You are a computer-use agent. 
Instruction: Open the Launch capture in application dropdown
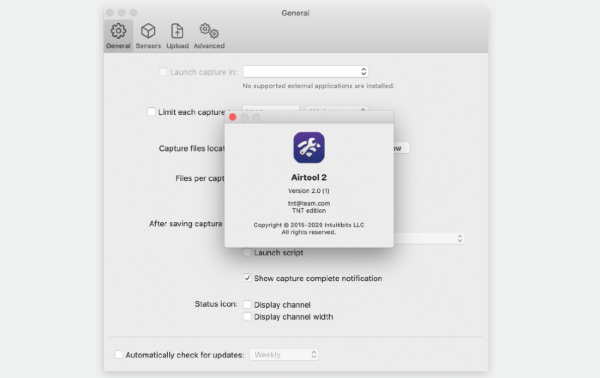click(x=305, y=72)
